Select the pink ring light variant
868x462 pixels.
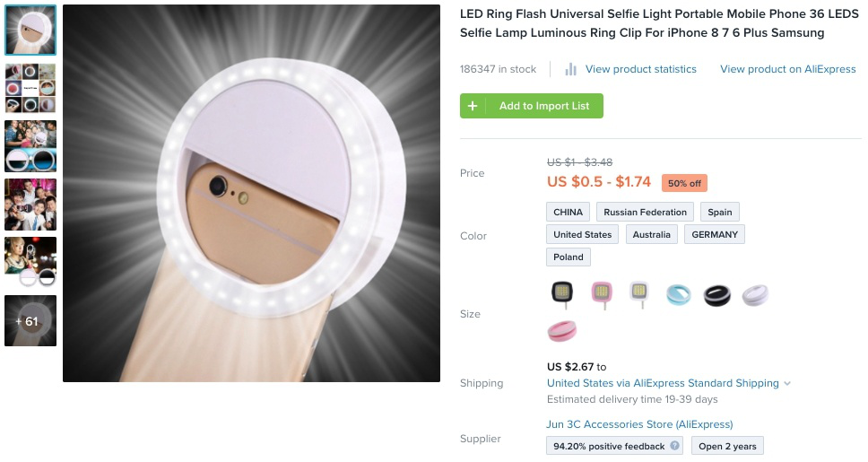(x=562, y=331)
